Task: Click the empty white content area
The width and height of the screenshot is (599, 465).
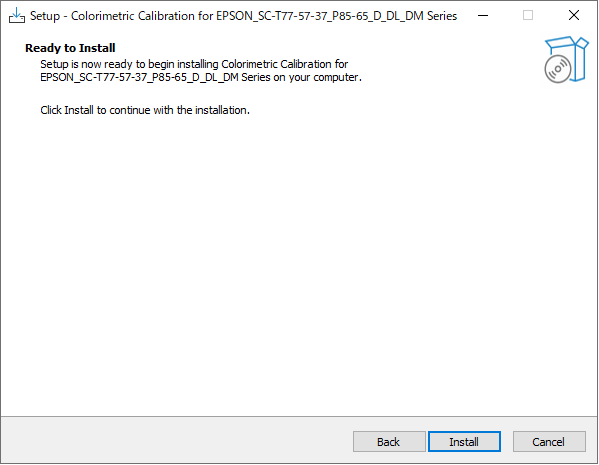Action: pos(299,264)
